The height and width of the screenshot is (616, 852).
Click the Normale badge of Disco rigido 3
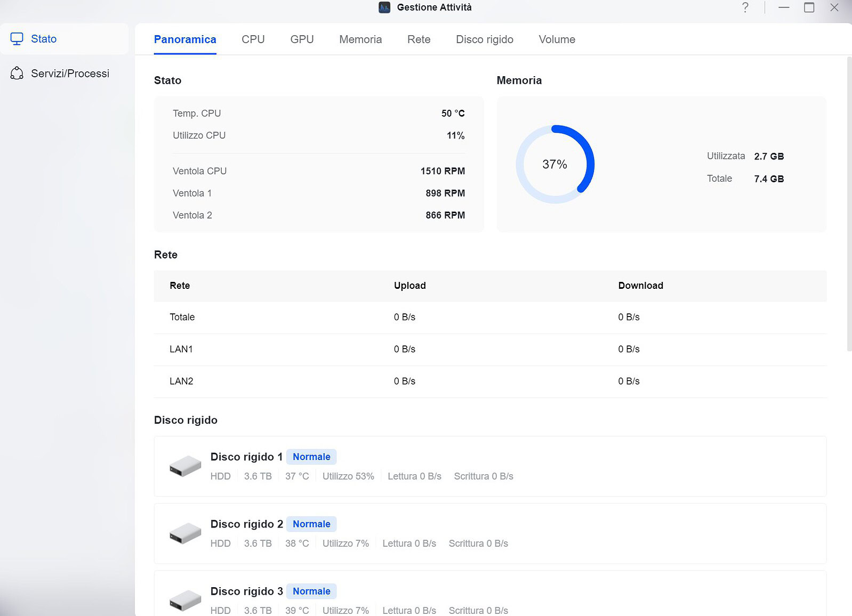(x=311, y=591)
